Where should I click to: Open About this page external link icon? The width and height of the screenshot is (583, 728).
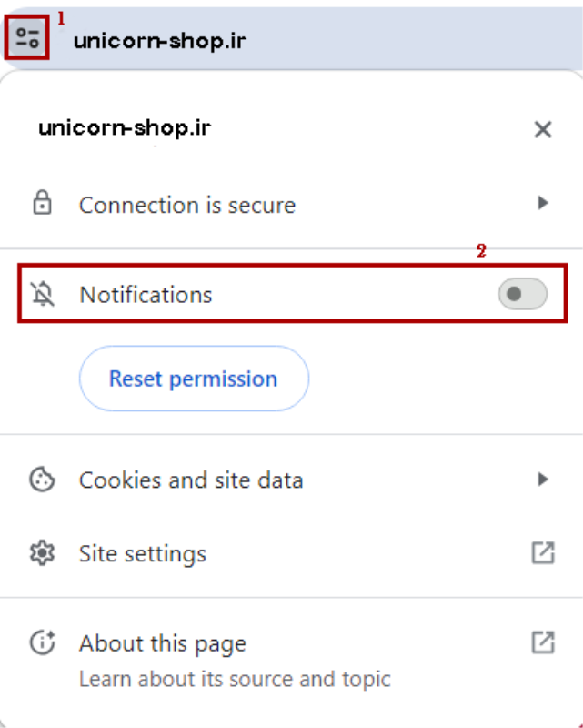point(543,642)
